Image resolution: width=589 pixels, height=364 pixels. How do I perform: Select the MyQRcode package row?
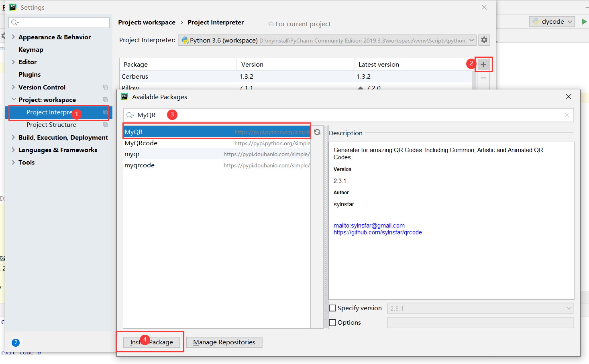[217, 143]
